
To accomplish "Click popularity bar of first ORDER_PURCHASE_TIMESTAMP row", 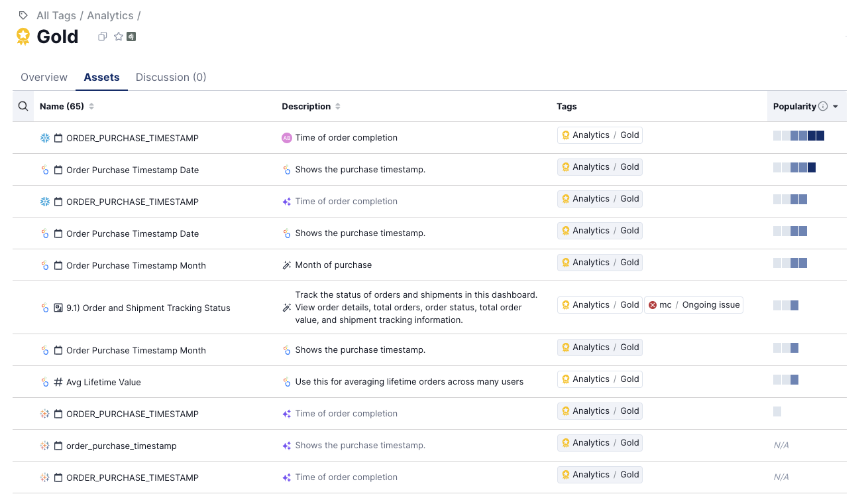I will pyautogui.click(x=798, y=135).
